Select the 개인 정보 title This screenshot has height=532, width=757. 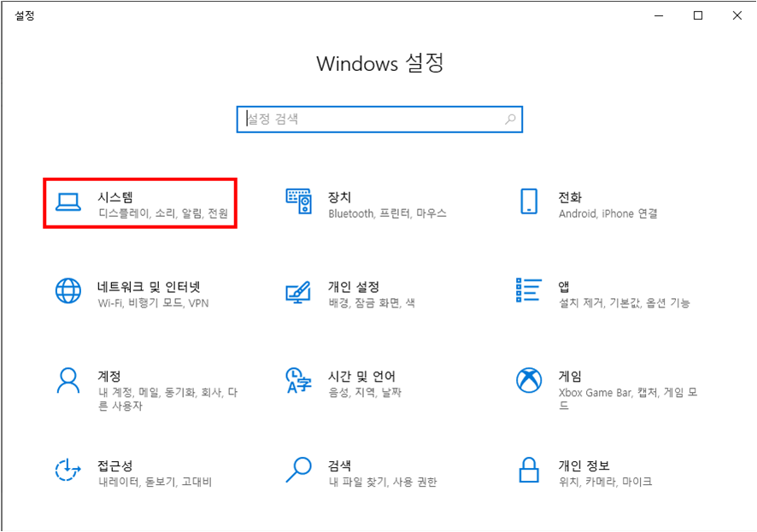[584, 465]
